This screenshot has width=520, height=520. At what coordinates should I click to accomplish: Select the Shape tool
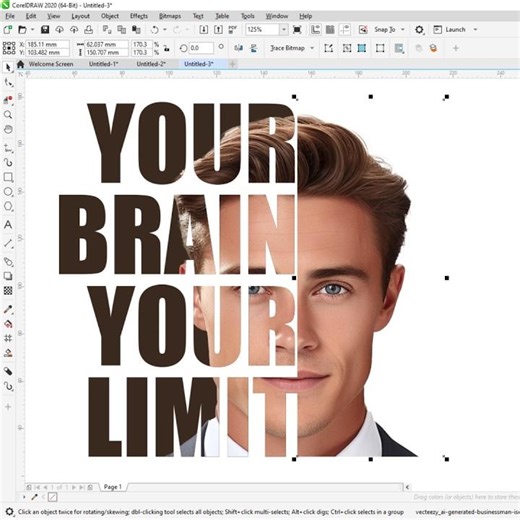pos(8,83)
